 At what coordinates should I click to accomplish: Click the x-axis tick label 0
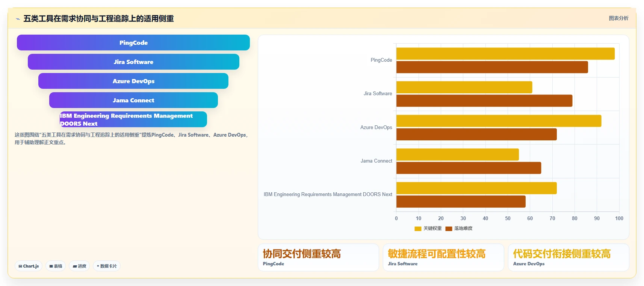396,218
